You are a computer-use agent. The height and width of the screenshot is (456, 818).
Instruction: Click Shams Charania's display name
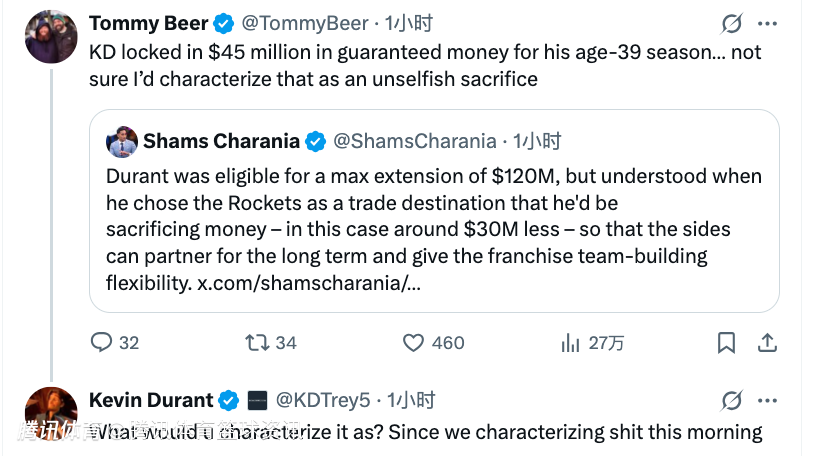click(221, 142)
